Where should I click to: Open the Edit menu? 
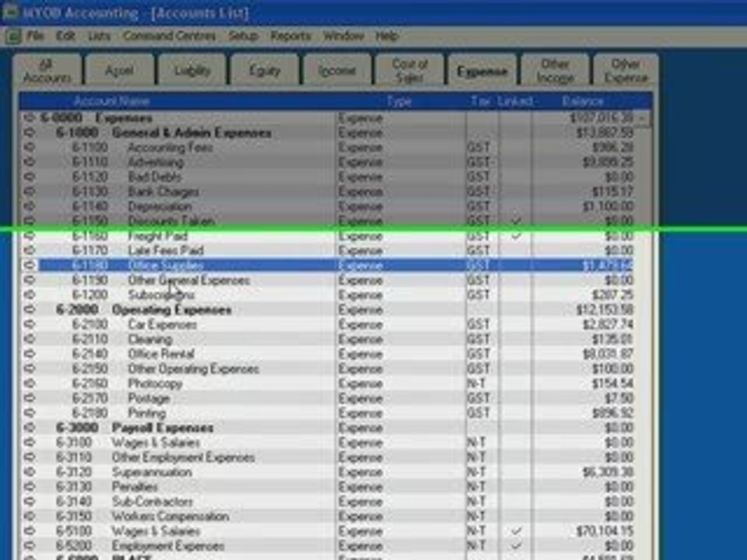pos(65,36)
